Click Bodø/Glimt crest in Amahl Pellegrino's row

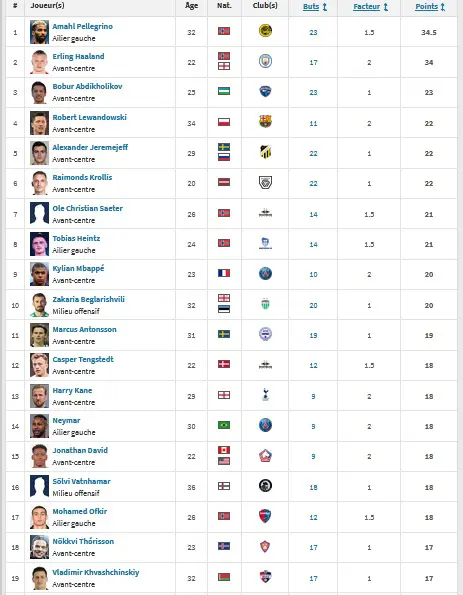[265, 30]
